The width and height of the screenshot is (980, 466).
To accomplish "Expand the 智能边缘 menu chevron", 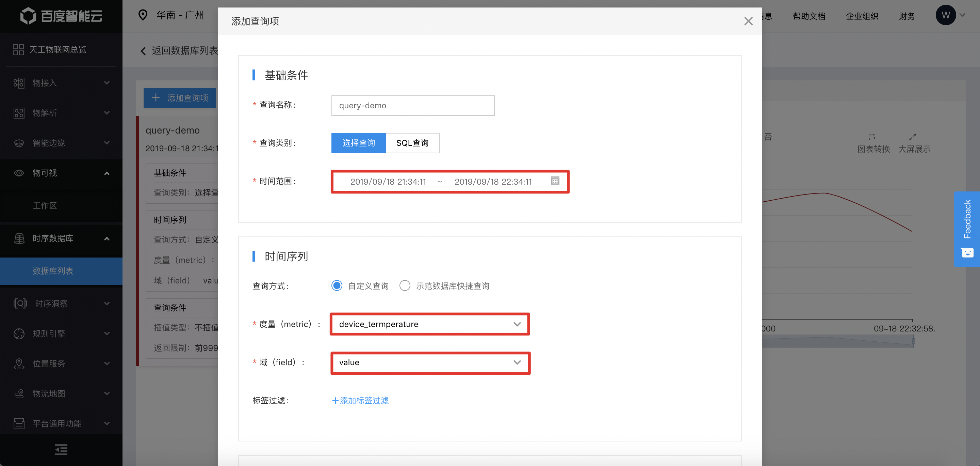I will pos(107,143).
